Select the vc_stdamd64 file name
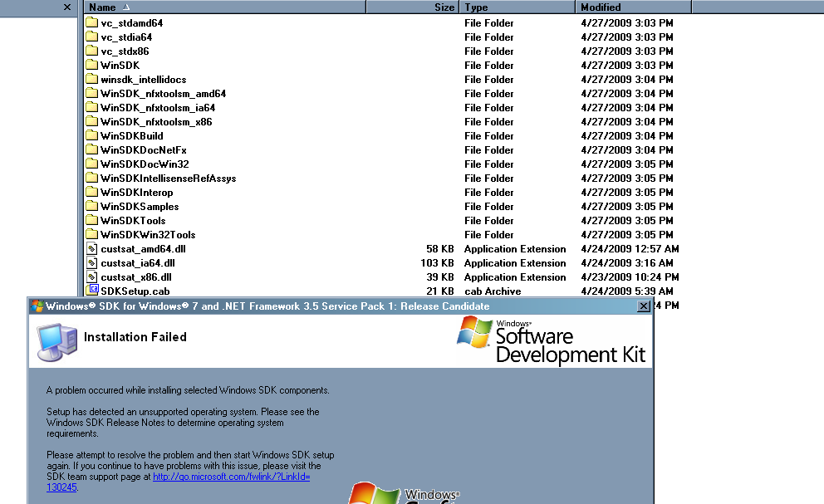The width and height of the screenshot is (824, 504). (x=132, y=23)
